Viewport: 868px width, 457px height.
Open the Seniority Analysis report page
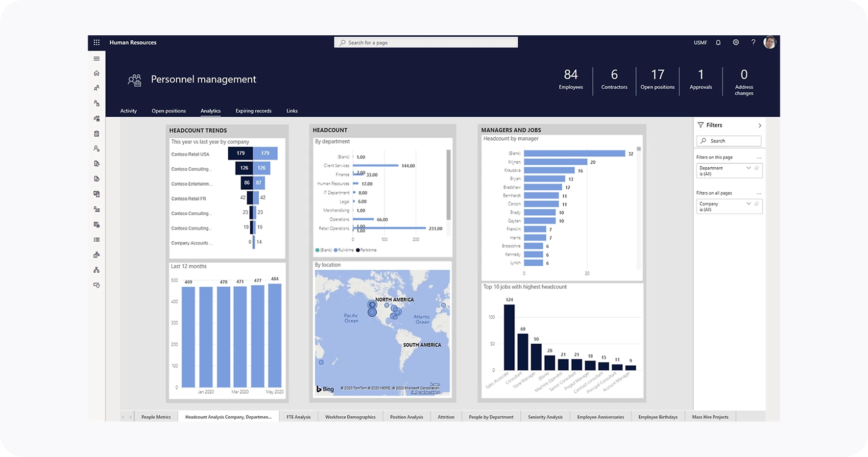pyautogui.click(x=545, y=417)
